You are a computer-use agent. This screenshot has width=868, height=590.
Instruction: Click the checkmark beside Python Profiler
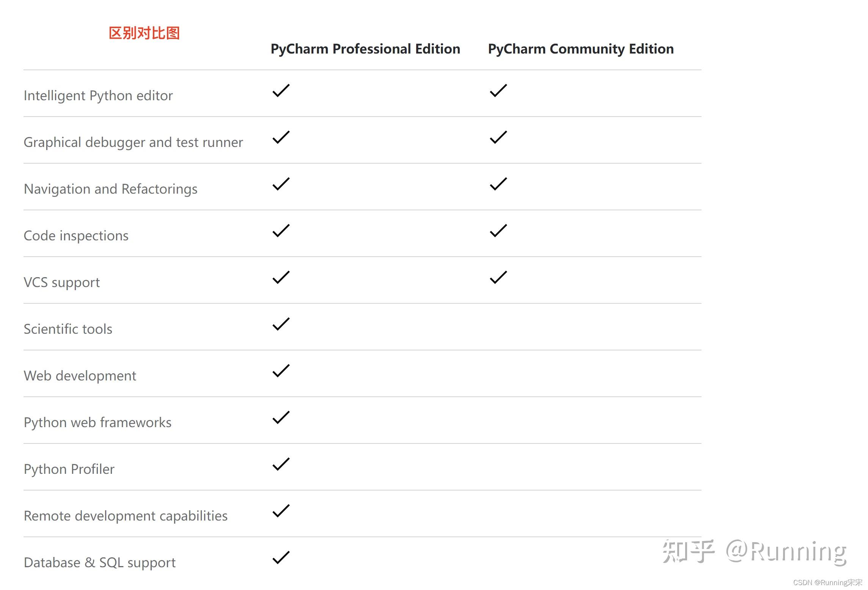281,464
